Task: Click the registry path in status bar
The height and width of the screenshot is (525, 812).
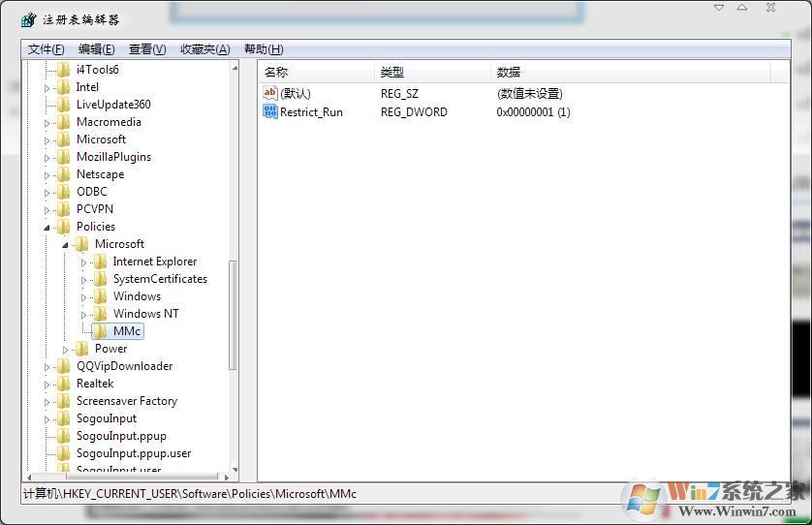Action: point(190,494)
